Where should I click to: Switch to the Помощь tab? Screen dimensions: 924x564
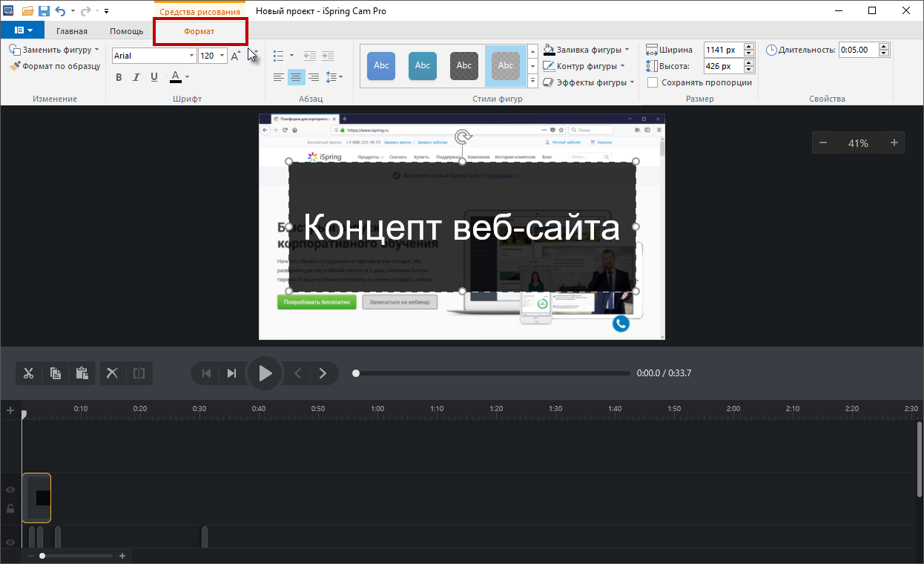127,31
